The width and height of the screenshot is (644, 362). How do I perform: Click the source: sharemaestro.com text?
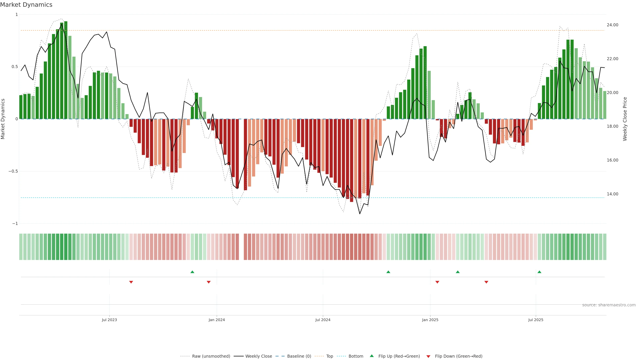(x=609, y=305)
